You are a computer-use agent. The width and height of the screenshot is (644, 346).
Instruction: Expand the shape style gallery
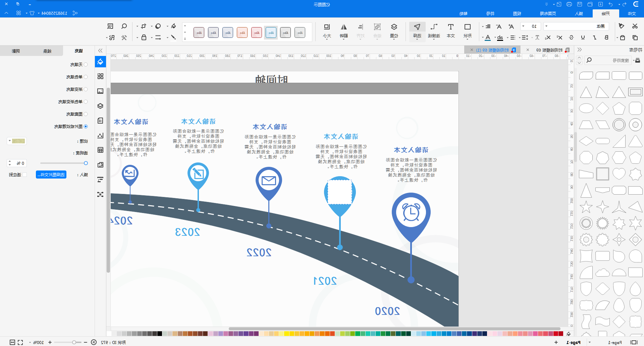click(185, 39)
